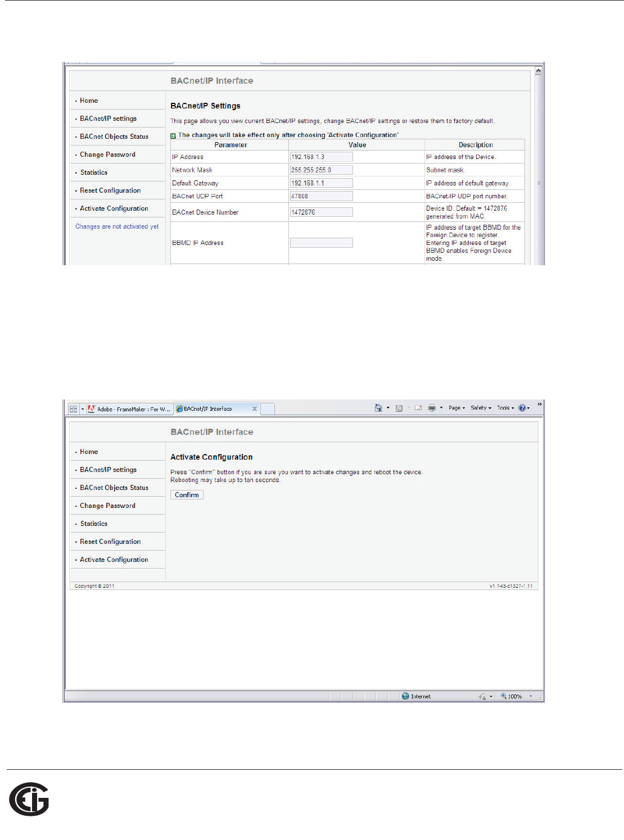624x840 pixels.
Task: Click the 'Parameter' column header
Action: click(230, 145)
